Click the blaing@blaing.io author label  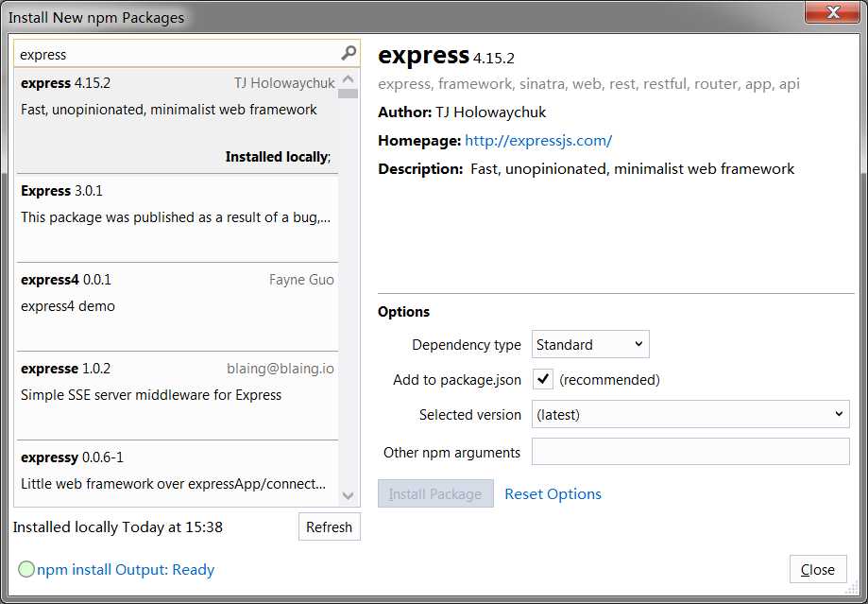[x=281, y=369]
